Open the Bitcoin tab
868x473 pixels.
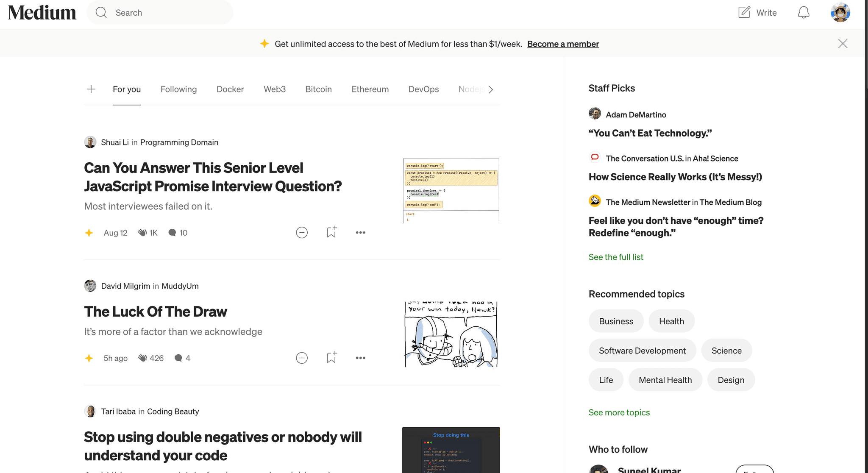pyautogui.click(x=318, y=89)
